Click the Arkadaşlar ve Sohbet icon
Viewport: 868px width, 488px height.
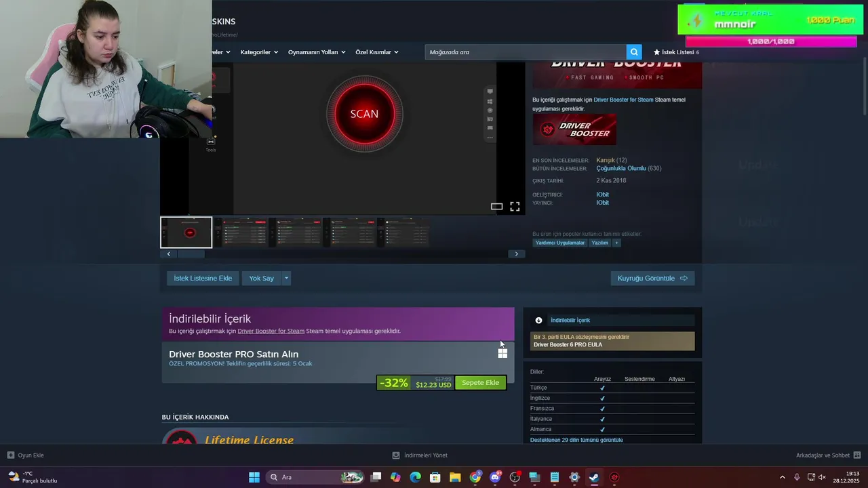(x=857, y=455)
